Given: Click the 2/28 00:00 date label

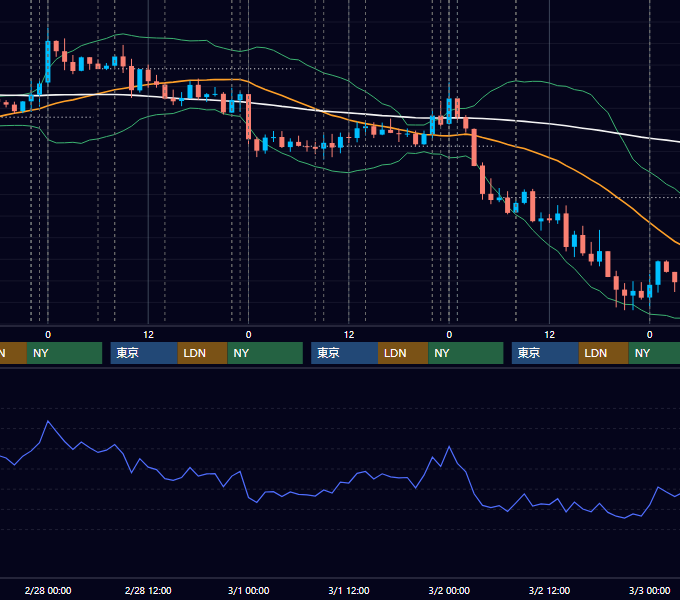Looking at the screenshot, I should click(48, 590).
